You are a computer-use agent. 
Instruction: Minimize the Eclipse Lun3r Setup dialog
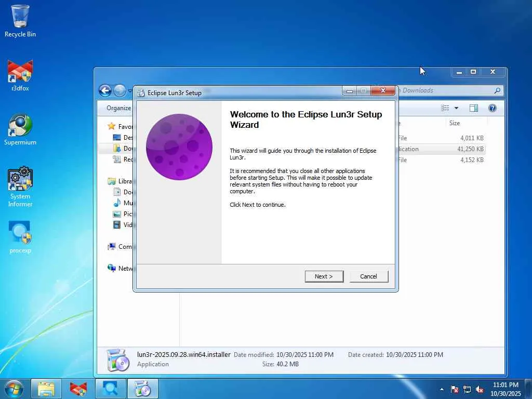click(350, 90)
